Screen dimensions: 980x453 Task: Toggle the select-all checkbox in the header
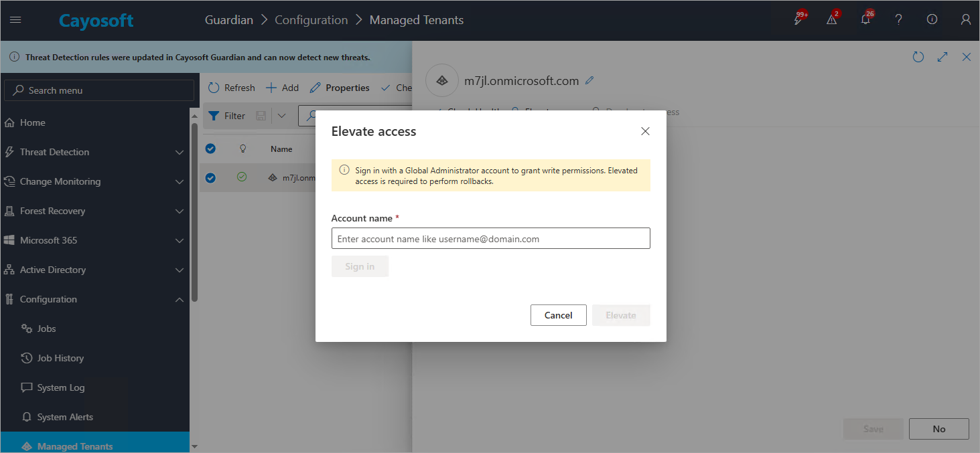[210, 149]
